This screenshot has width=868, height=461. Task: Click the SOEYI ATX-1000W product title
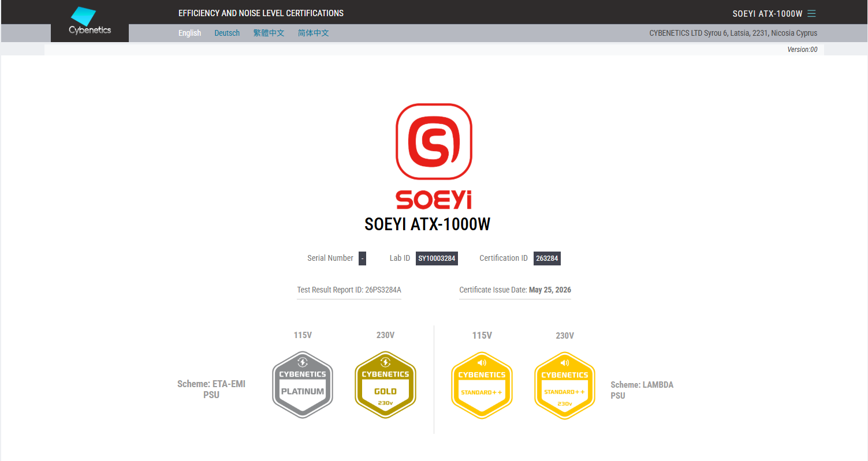point(427,224)
